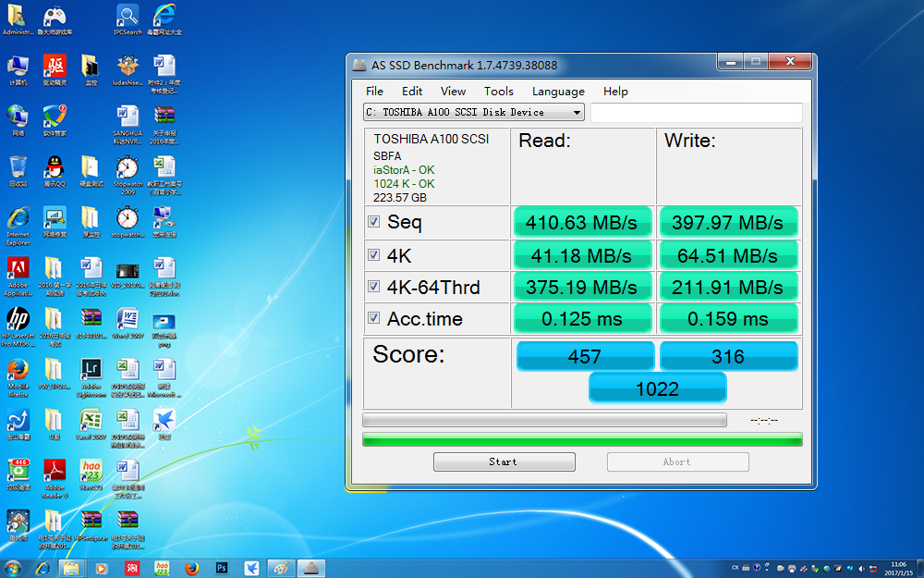The height and width of the screenshot is (578, 924).
Task: Open the File menu
Action: [374, 91]
